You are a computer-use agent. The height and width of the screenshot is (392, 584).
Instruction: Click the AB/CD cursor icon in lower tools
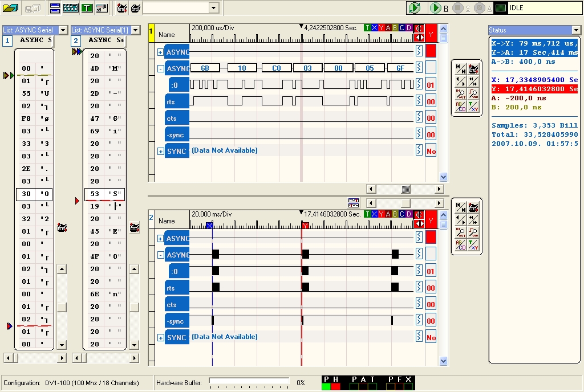[x=460, y=244]
